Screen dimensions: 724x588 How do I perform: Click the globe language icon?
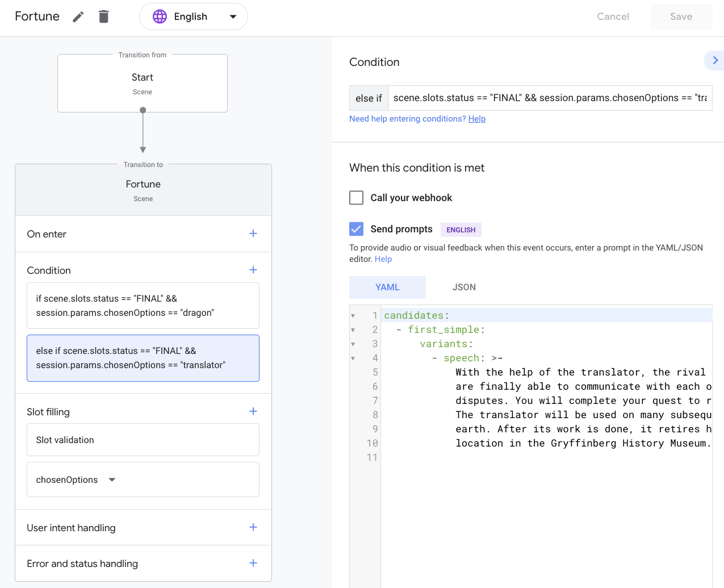click(160, 17)
